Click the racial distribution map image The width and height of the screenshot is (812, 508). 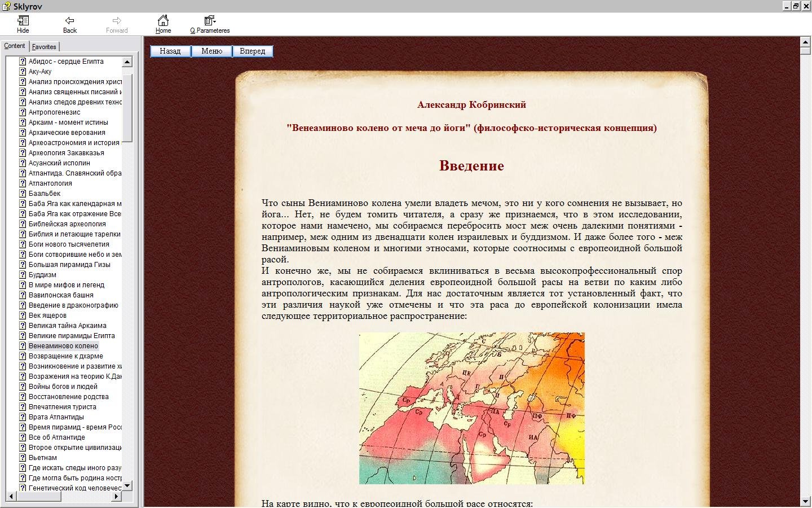click(x=471, y=408)
